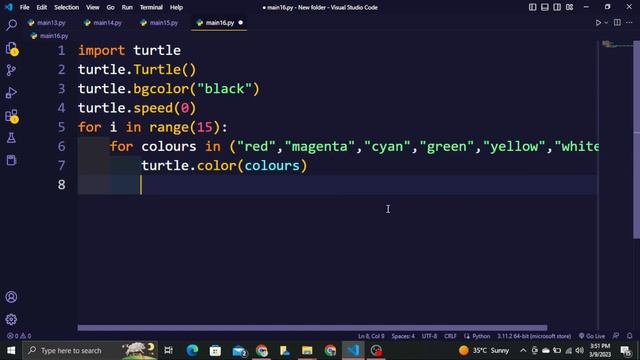
Task: Click the Windows Start button
Action: [11, 350]
